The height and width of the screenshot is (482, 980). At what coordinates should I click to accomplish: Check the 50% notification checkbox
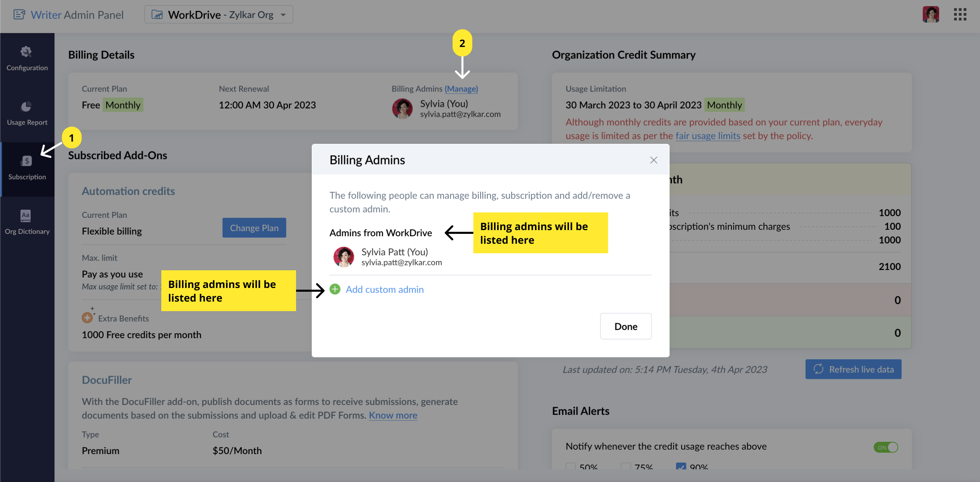pos(570,466)
